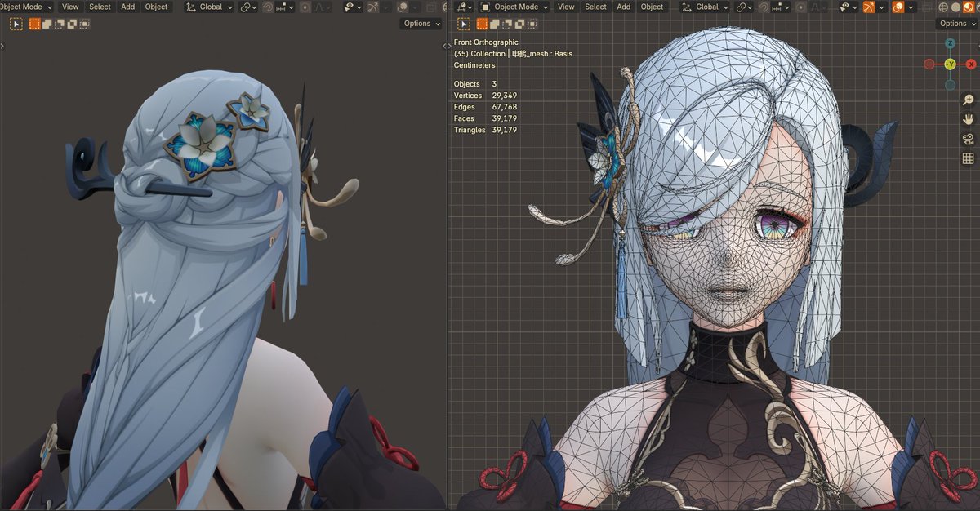The image size is (980, 511).
Task: Open gizmo settings arrow in right viewport
Action: [881, 7]
